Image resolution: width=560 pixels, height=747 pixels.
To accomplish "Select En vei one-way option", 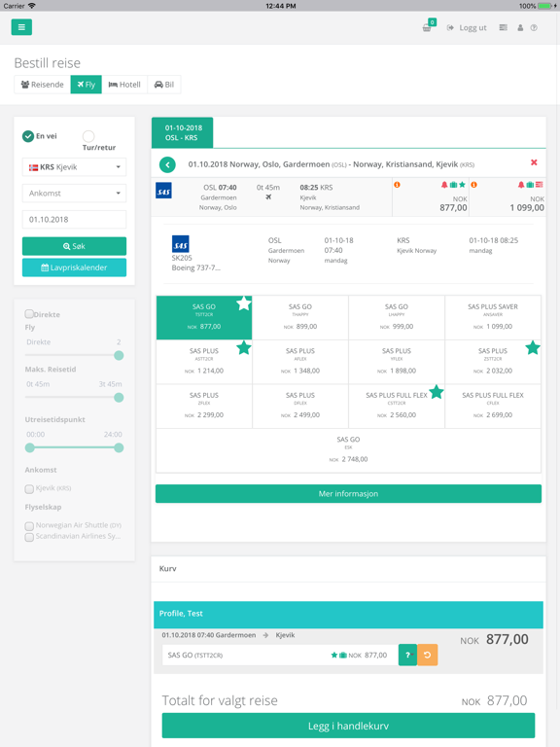I will tap(28, 136).
